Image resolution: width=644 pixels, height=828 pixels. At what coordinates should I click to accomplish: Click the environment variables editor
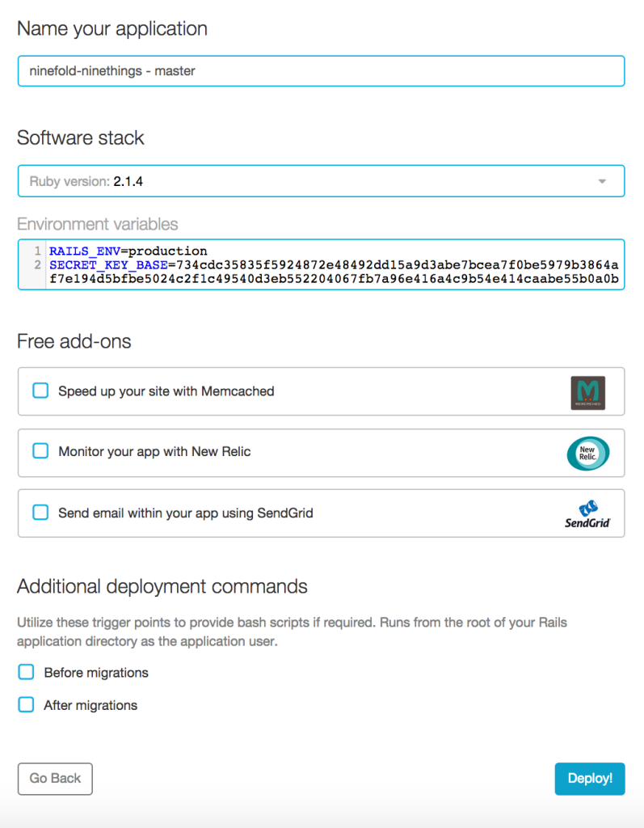pos(321,264)
